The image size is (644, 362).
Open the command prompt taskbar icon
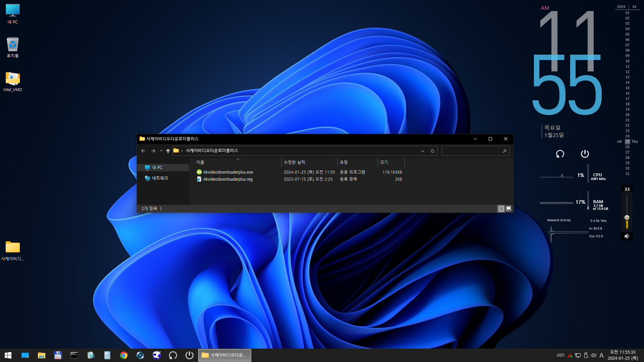(x=74, y=355)
